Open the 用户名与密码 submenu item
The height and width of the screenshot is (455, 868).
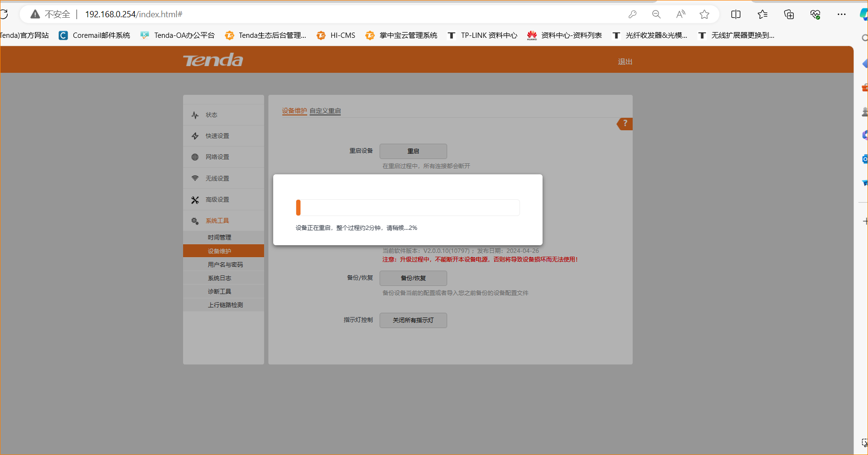click(223, 264)
